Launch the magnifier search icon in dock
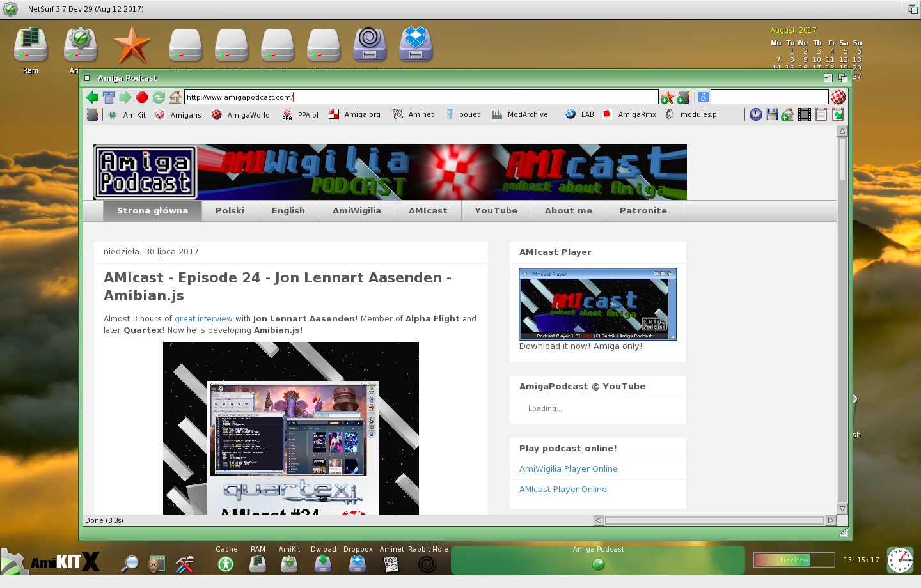 pyautogui.click(x=130, y=564)
